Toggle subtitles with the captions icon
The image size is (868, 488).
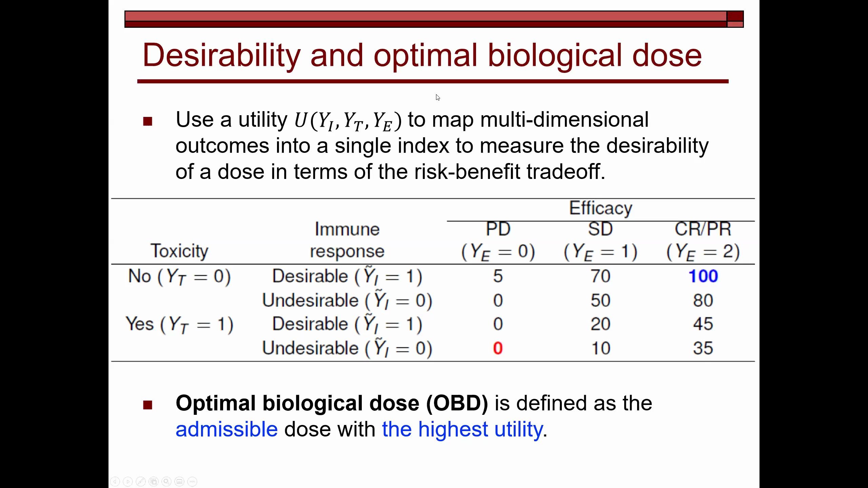[179, 481]
